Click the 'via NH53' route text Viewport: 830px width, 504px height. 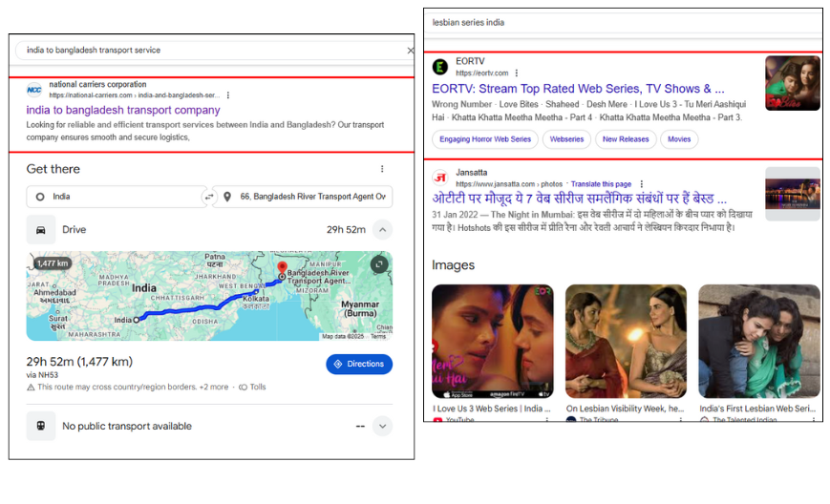click(x=42, y=375)
